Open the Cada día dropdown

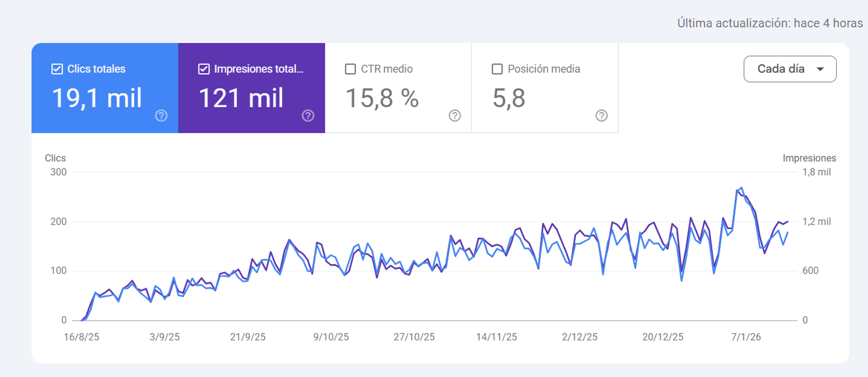tap(790, 69)
